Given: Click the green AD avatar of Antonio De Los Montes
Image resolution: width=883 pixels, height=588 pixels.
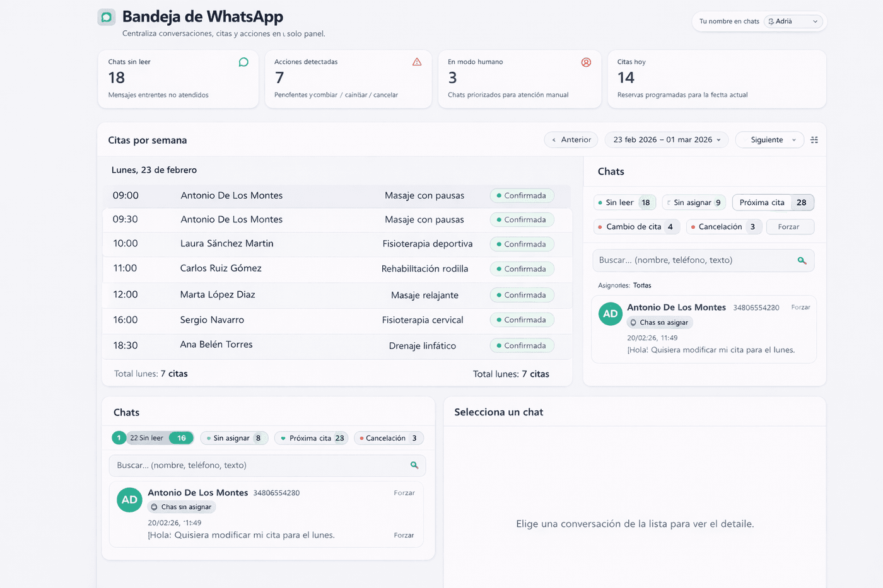Looking at the screenshot, I should click(610, 314).
